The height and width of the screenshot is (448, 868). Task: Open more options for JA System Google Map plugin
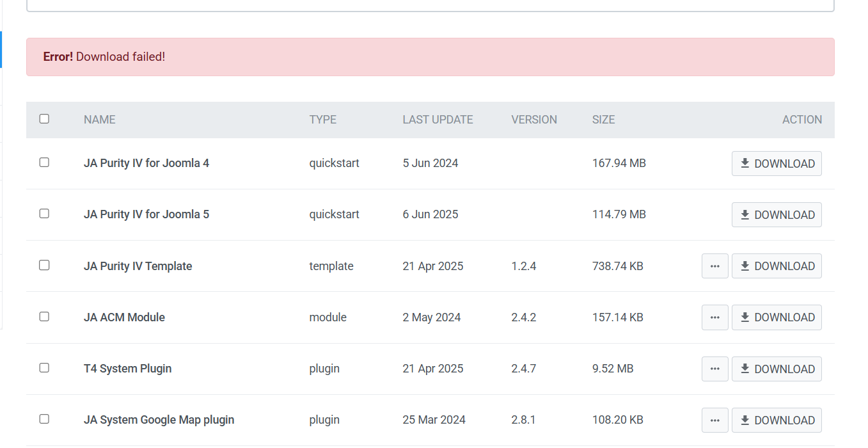(x=715, y=420)
